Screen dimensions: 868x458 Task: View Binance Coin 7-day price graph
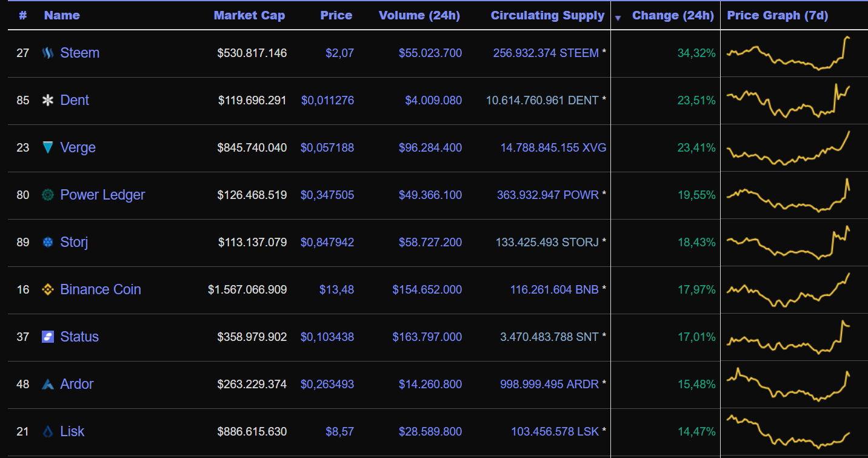coord(789,290)
